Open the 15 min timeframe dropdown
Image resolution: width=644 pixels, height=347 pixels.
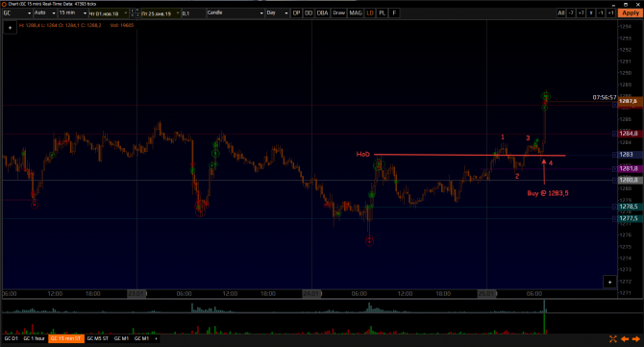73,13
